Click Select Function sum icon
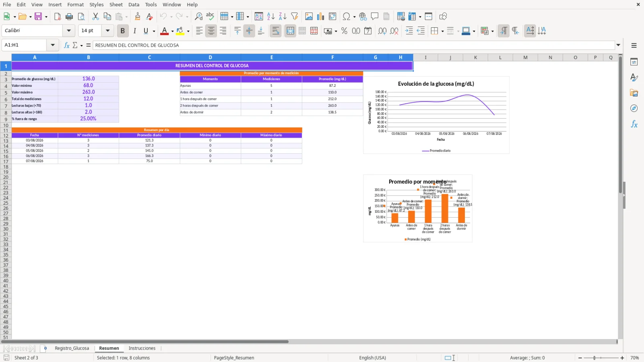This screenshot has width=644, height=362. pos(75,45)
